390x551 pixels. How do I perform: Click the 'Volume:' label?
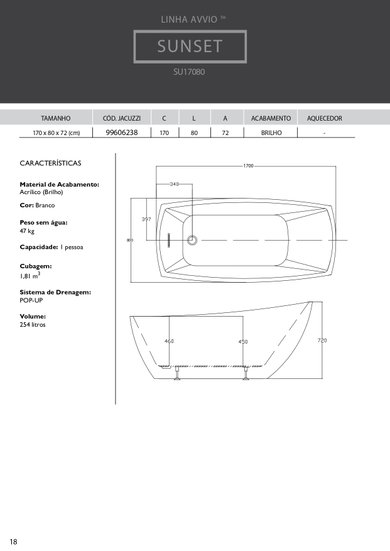33,316
